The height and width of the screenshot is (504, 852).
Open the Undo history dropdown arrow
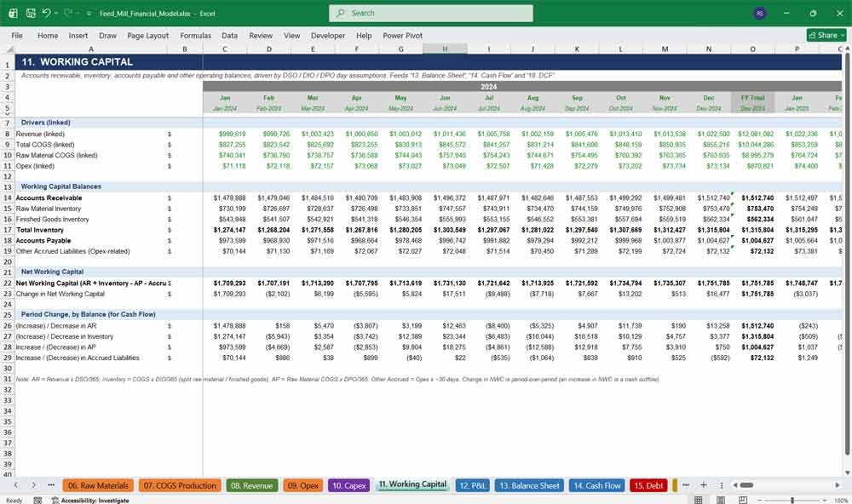(56, 13)
